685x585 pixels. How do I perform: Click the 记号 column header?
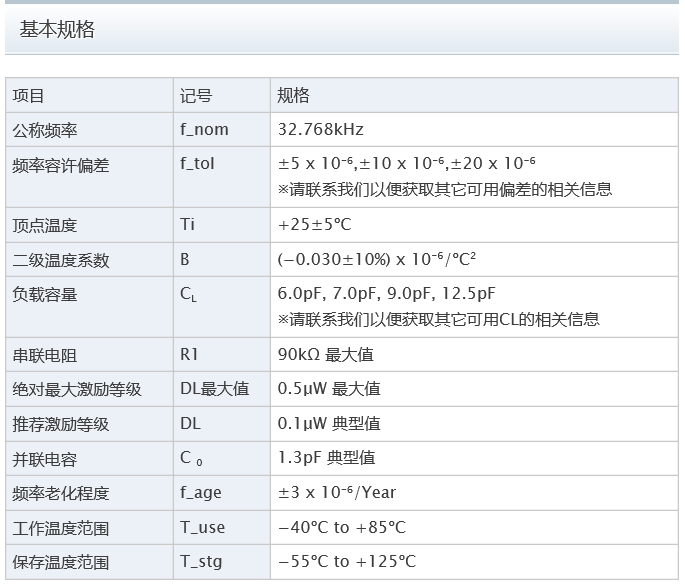pos(196,96)
